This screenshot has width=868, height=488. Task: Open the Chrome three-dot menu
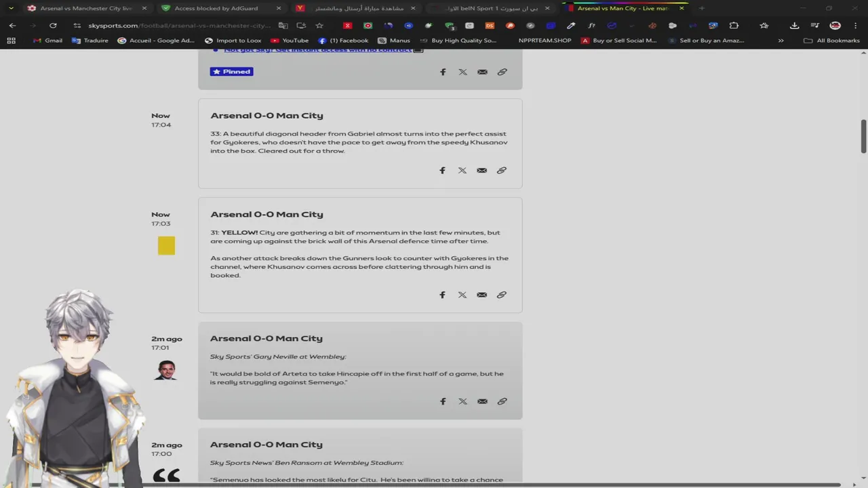pos(855,25)
